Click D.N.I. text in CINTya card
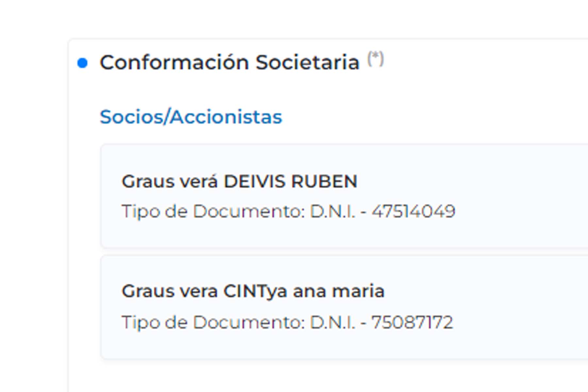Image resolution: width=588 pixels, height=392 pixels. point(332,322)
